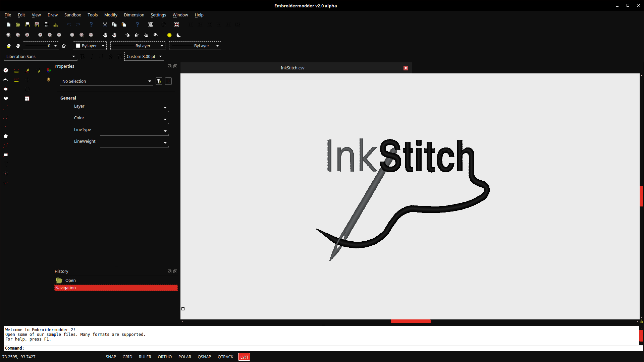
Task: Toggle GRID mode on
Action: click(x=127, y=357)
